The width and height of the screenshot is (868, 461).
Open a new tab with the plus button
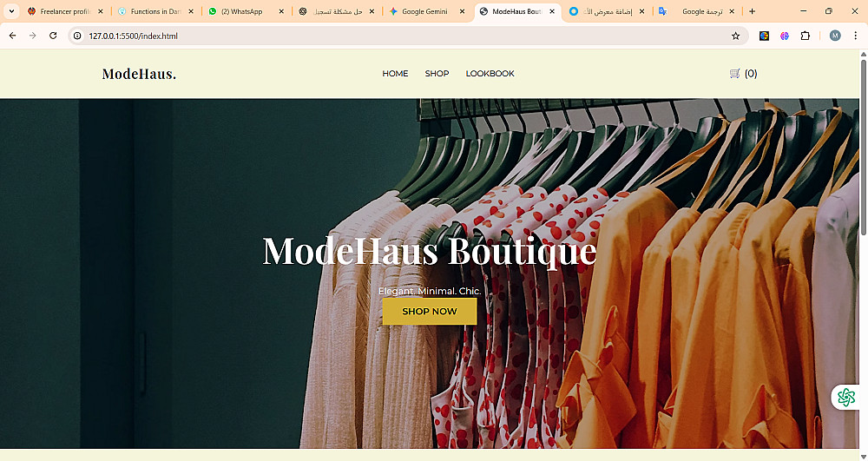(752, 11)
